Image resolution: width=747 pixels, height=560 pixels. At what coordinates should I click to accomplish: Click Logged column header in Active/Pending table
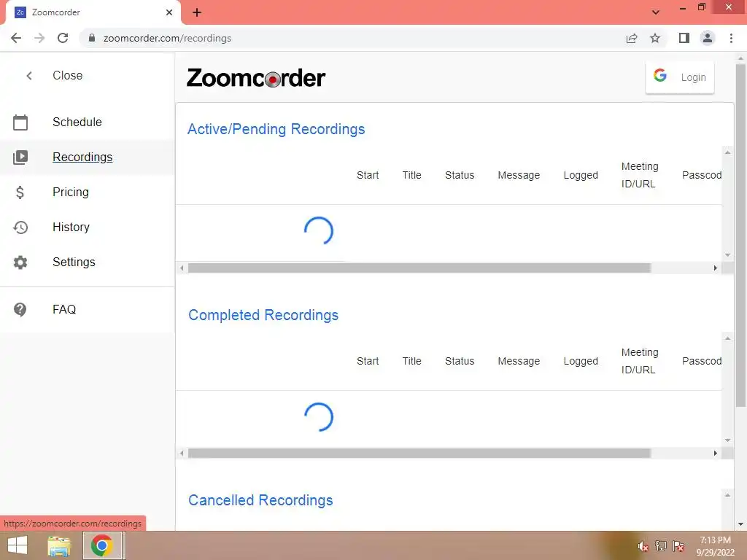581,175
